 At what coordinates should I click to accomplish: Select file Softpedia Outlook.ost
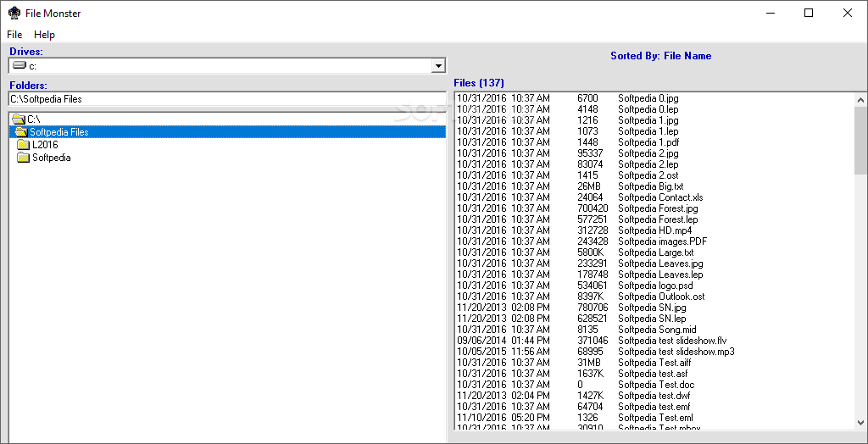pyautogui.click(x=661, y=297)
